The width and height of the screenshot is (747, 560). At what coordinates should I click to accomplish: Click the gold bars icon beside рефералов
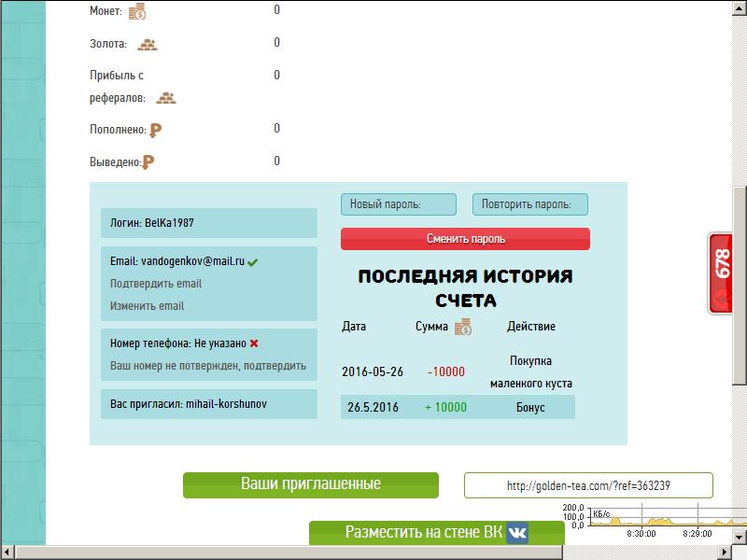click(x=166, y=98)
